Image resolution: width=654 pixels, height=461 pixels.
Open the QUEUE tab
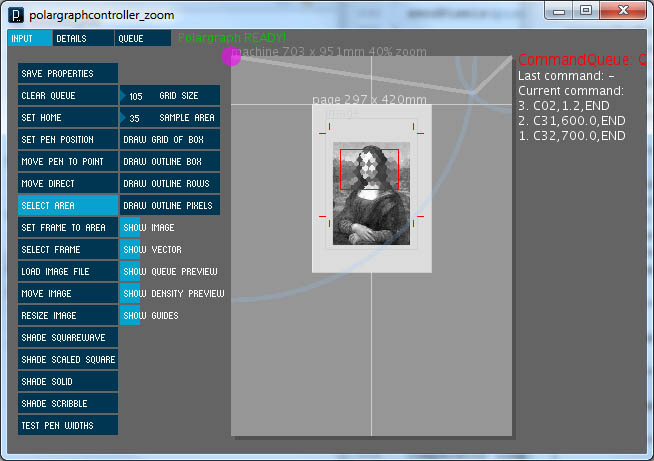coord(143,38)
